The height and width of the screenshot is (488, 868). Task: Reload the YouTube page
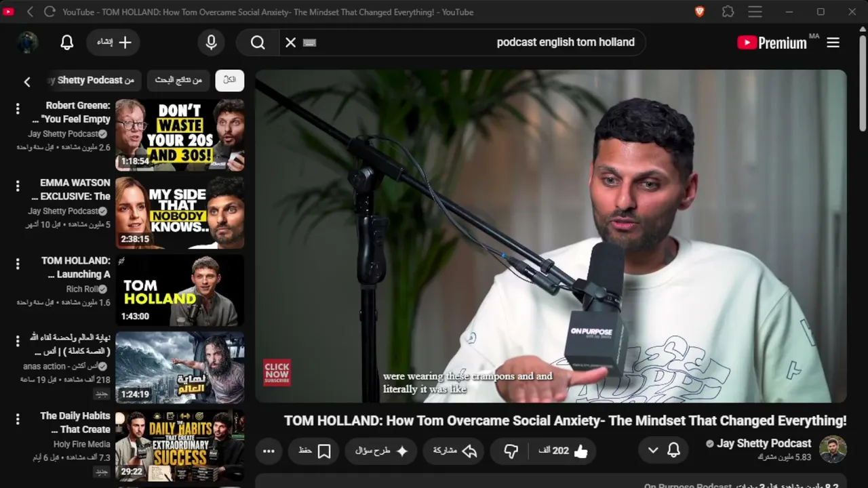(x=50, y=12)
